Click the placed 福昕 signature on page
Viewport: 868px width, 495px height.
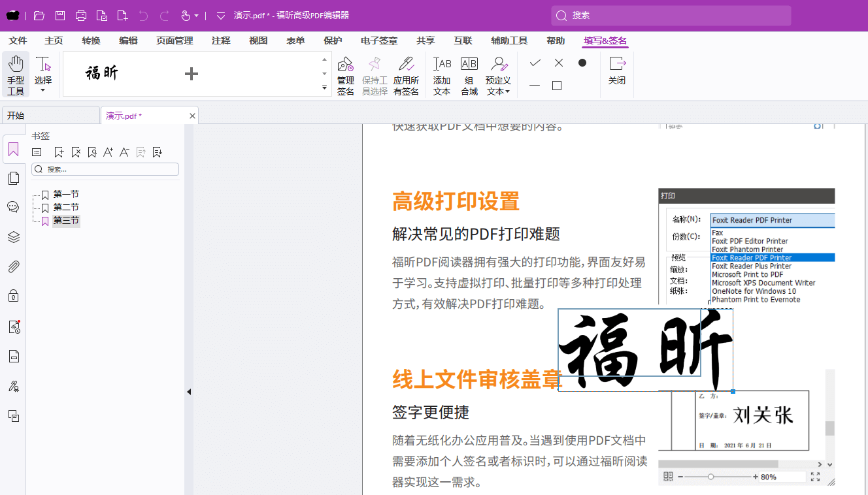coord(646,350)
